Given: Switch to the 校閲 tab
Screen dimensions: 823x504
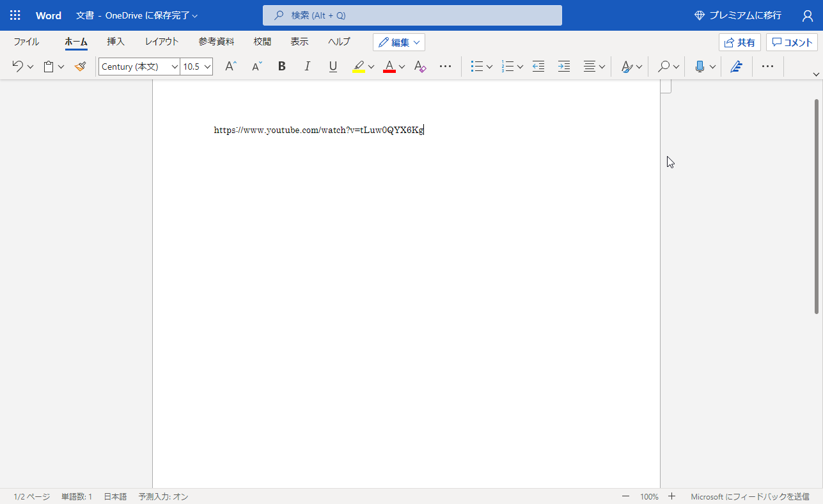Looking at the screenshot, I should [x=262, y=42].
